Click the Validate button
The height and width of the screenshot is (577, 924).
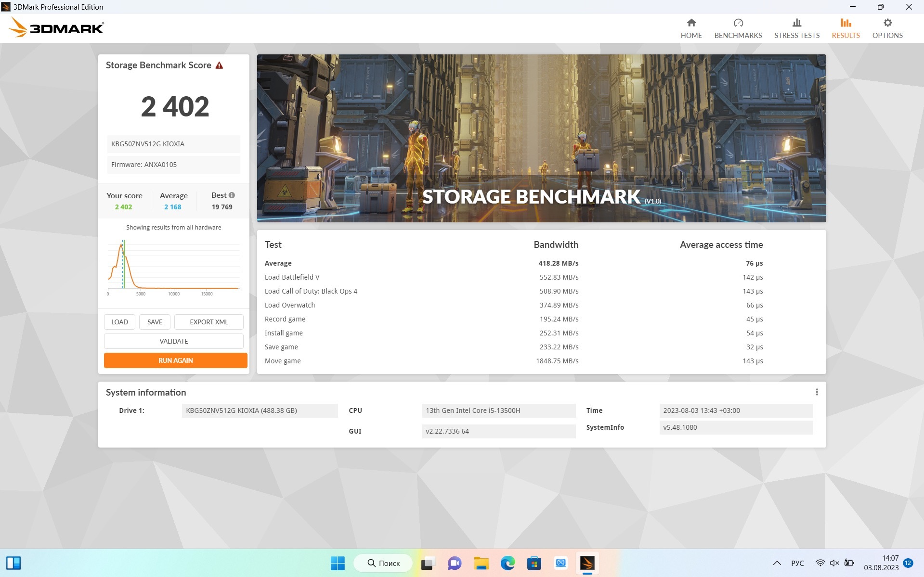pyautogui.click(x=174, y=341)
